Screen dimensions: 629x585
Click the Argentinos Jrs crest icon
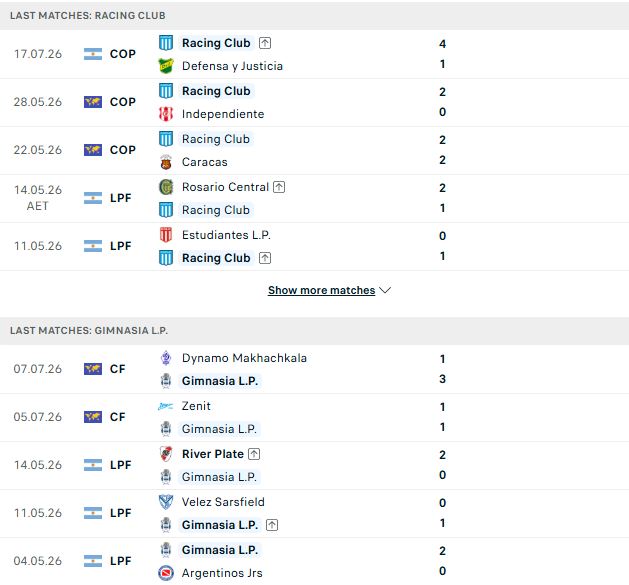pos(166,573)
